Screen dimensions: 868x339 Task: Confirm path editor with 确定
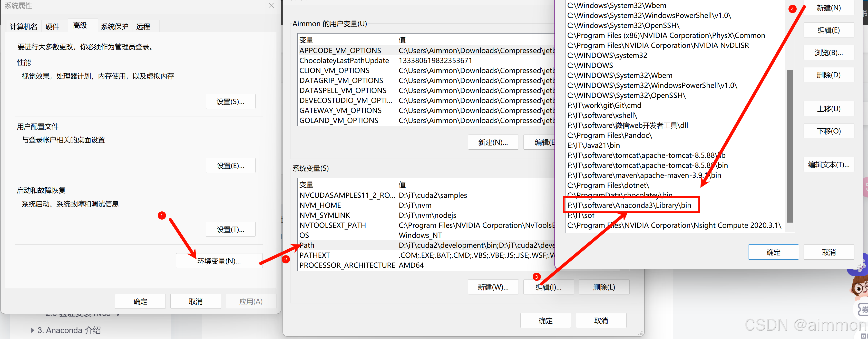pos(773,252)
